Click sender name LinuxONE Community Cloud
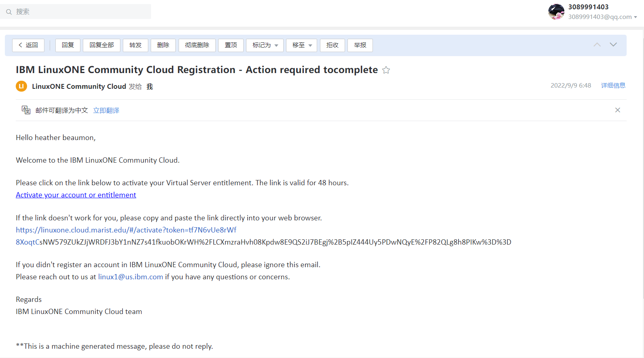644x358 pixels. (79, 86)
